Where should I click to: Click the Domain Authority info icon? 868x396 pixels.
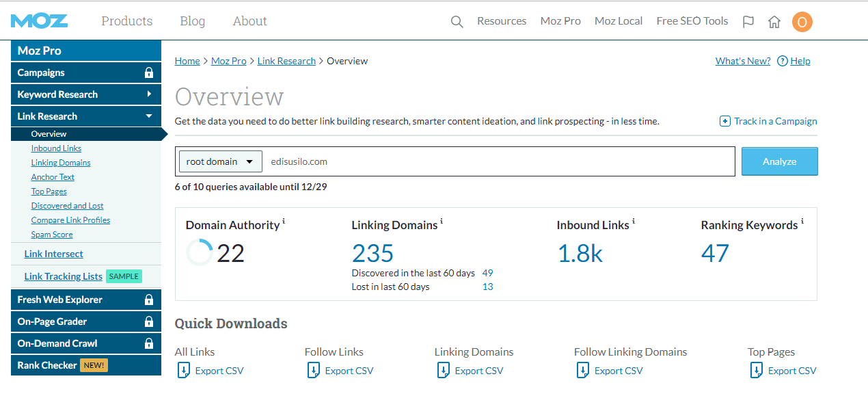pos(284,222)
